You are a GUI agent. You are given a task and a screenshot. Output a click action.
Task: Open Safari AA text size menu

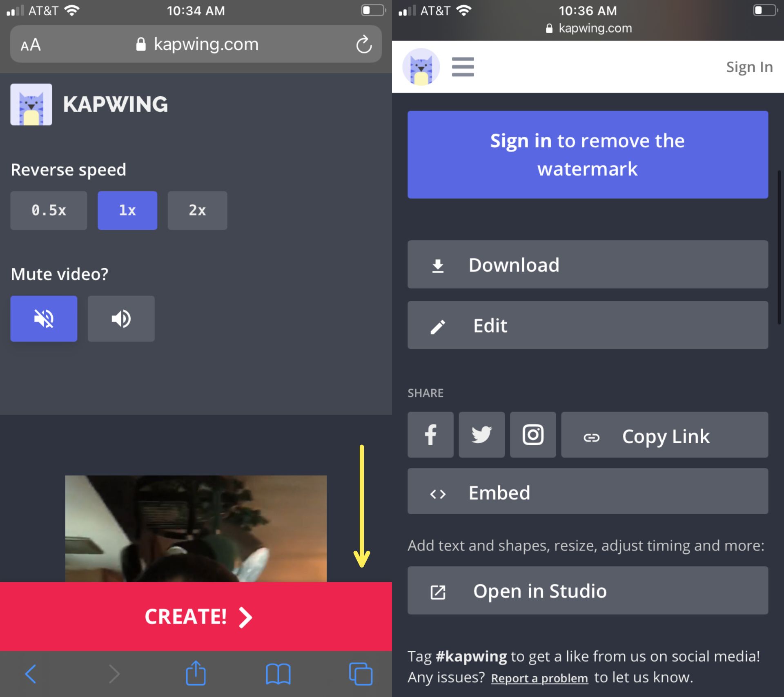(31, 44)
